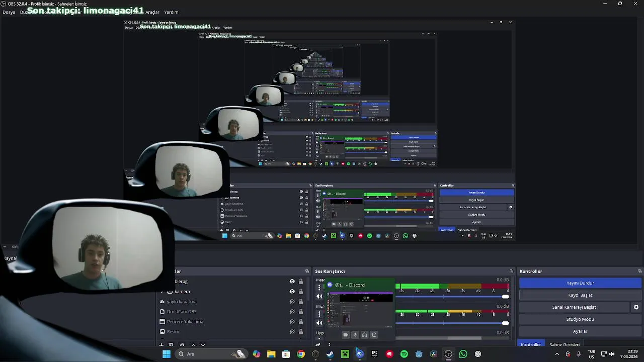
Task: Show hidden system tray icons chevron
Action: (x=557, y=354)
